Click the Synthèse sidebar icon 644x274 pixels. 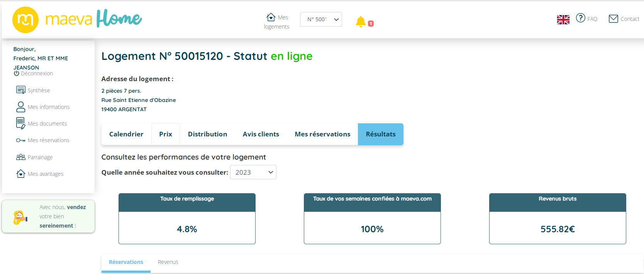click(20, 90)
